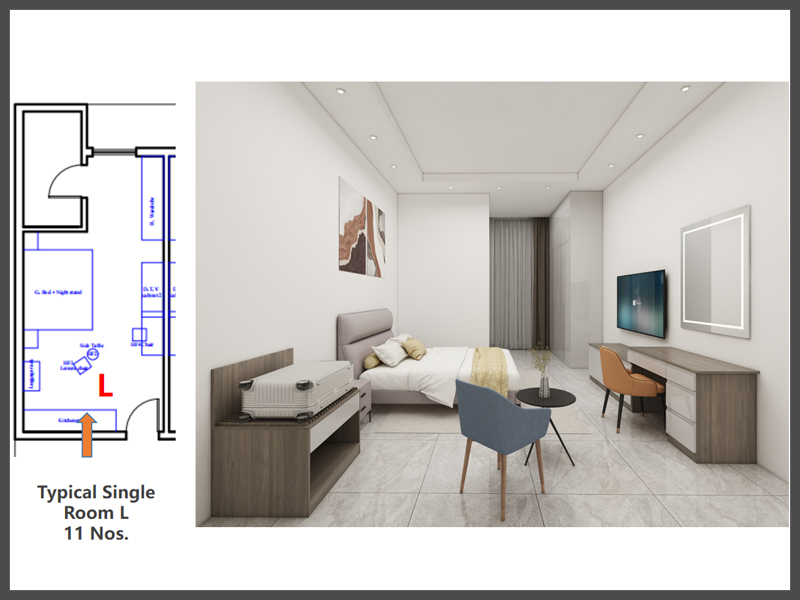Select the bed and night stand block in plan
The width and height of the screenshot is (800, 600).
(58, 290)
